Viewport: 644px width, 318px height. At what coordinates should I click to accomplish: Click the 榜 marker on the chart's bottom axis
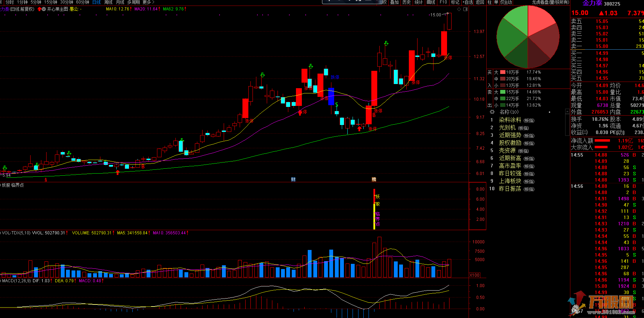[374, 179]
